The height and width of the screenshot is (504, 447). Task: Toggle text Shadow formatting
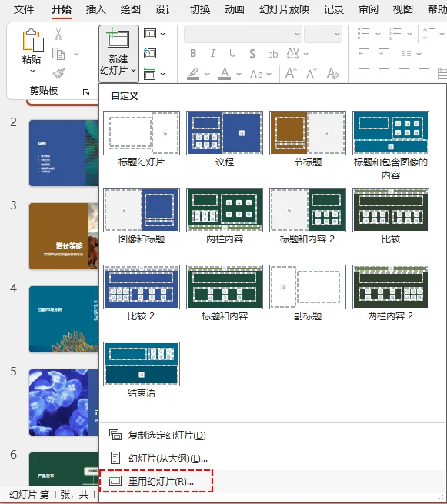(252, 54)
